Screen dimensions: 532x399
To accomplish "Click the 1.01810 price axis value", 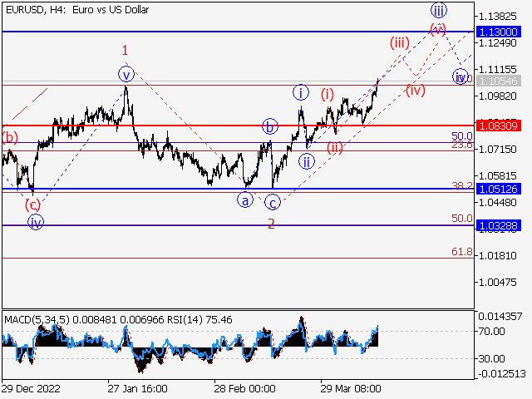I will pos(497,256).
